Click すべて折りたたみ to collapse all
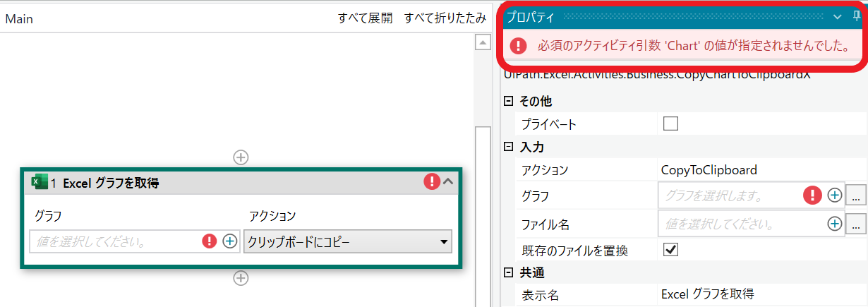Screen dimensions: 868x307 click(x=445, y=19)
